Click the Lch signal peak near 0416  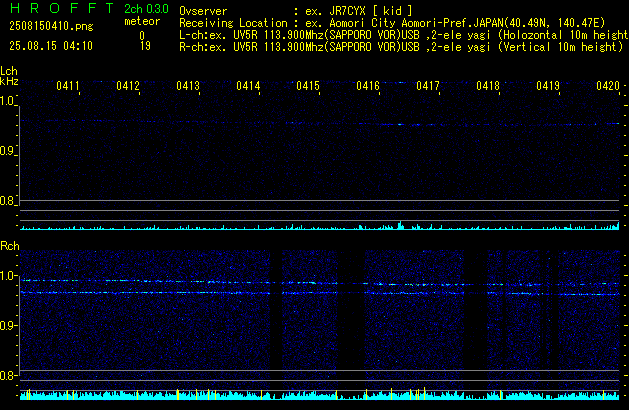click(400, 225)
